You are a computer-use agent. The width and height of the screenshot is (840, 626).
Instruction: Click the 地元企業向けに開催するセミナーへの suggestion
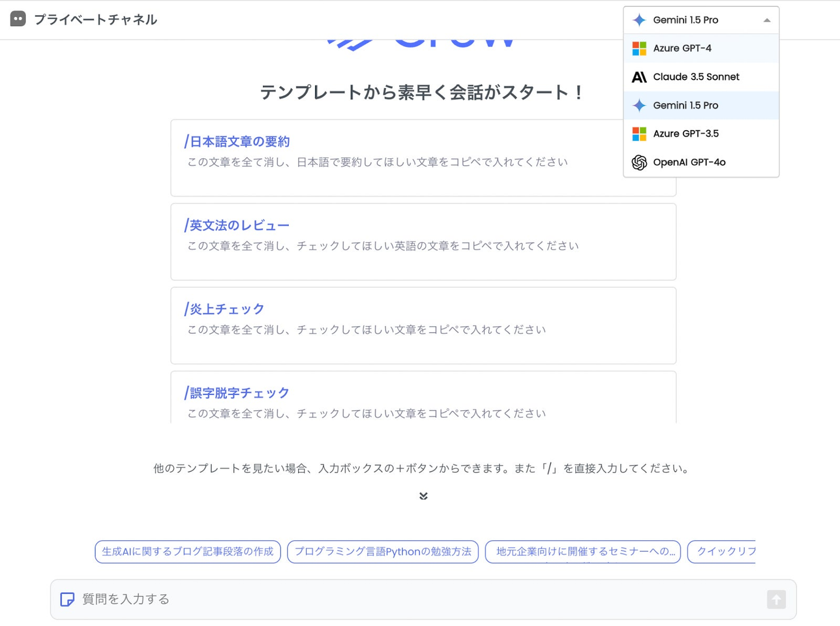pyautogui.click(x=583, y=551)
